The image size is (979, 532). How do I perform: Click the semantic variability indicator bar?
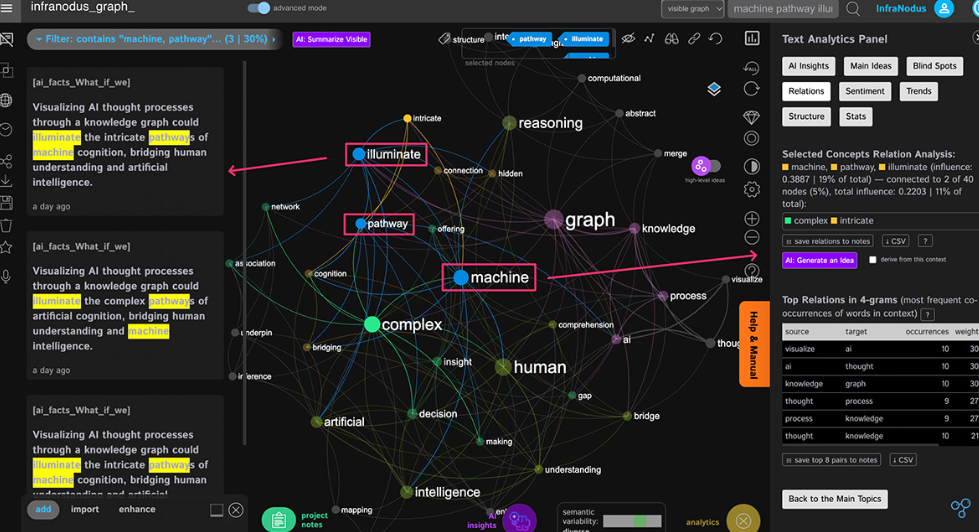point(632,521)
